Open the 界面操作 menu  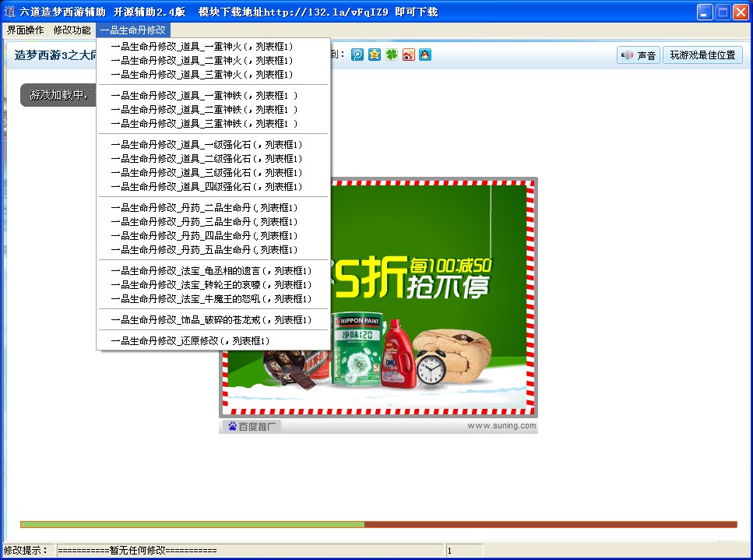(26, 30)
